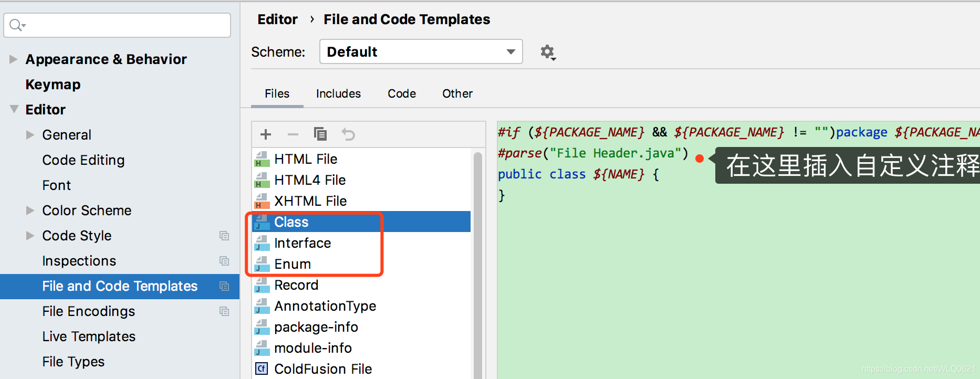Open the Live Templates settings
This screenshot has width=980, height=379.
point(89,336)
